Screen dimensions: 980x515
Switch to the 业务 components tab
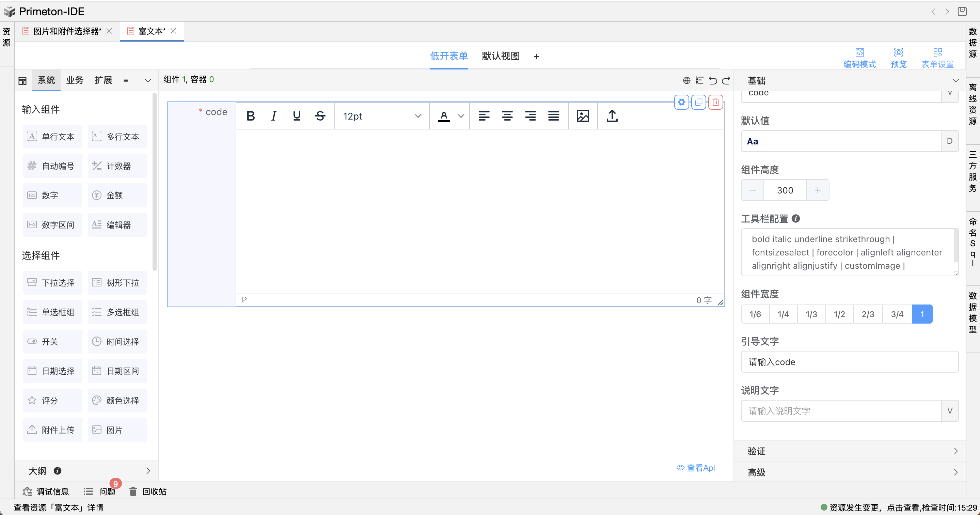[75, 80]
